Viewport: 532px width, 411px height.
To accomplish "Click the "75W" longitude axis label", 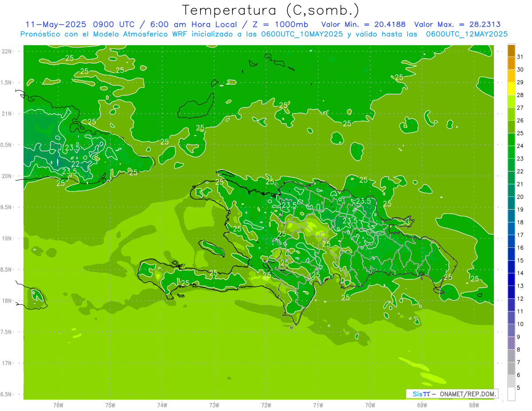I will click(x=110, y=405).
